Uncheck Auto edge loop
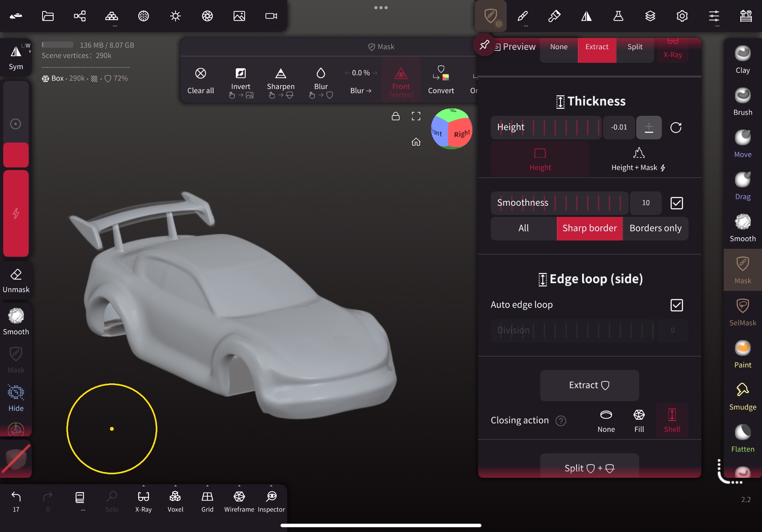 (x=676, y=305)
